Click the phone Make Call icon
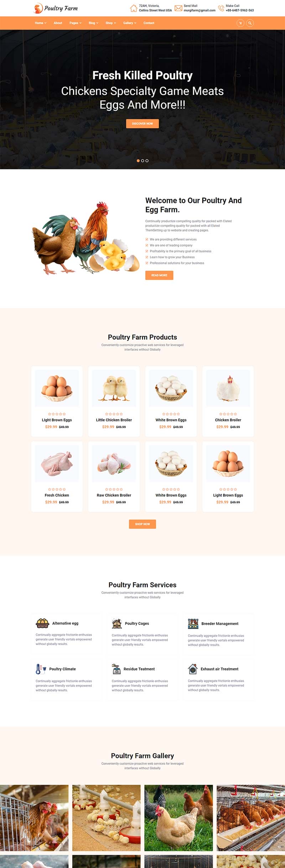The width and height of the screenshot is (285, 868). 221,8
